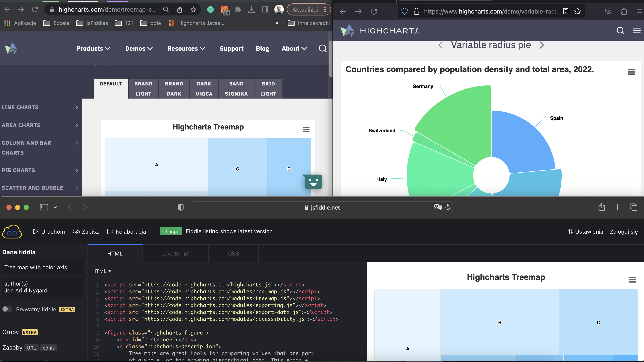Click the chat smiley widget
Screen dimensions: 644x362
pyautogui.click(x=313, y=182)
